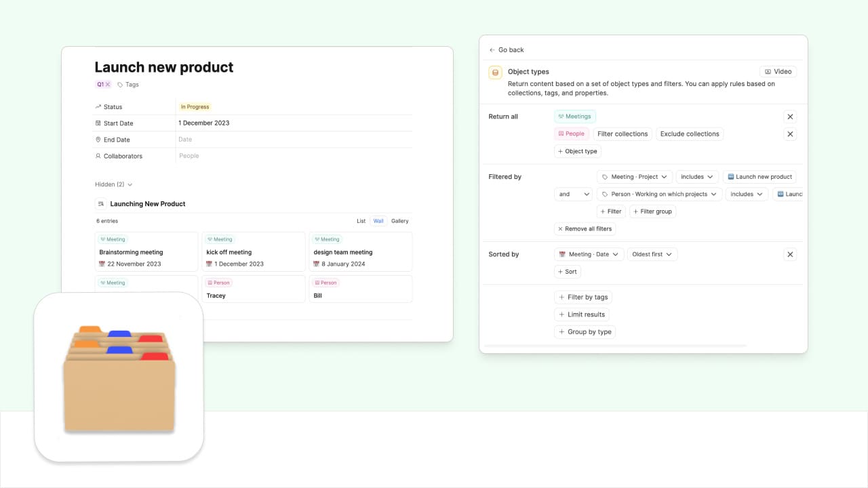The height and width of the screenshot is (488, 868).
Task: Click Remove all filters
Action: coord(585,229)
